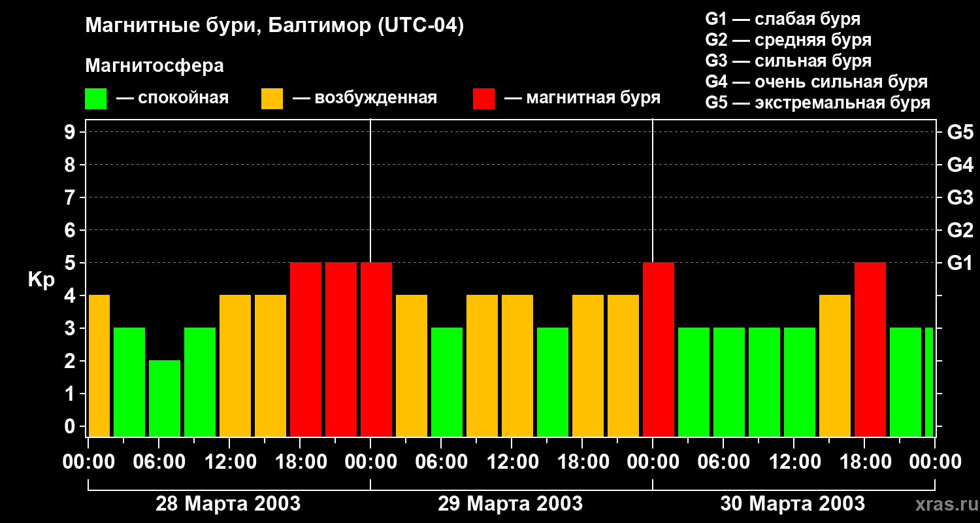Click the 9 on the Kp axis

point(71,133)
